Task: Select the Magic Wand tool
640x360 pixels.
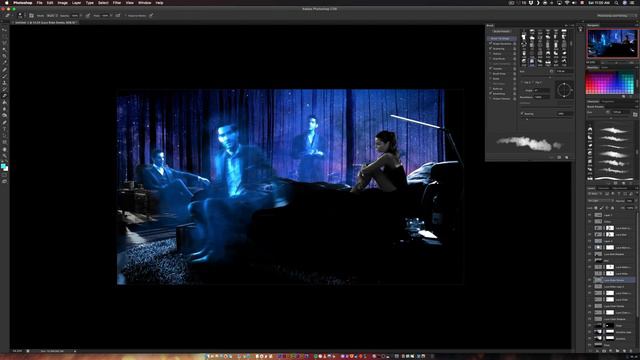Action: click(x=4, y=49)
